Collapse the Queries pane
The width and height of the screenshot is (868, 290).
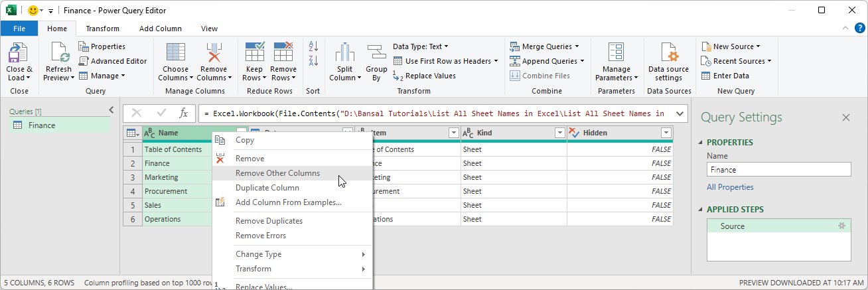coord(111,110)
